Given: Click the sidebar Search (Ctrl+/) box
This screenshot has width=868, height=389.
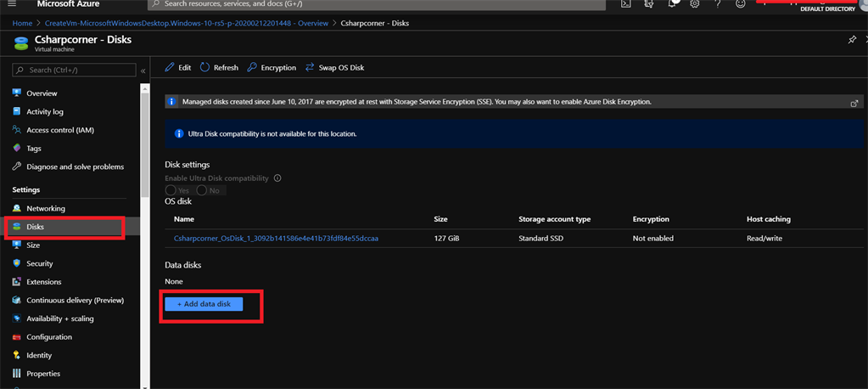Looking at the screenshot, I should pyautogui.click(x=74, y=70).
